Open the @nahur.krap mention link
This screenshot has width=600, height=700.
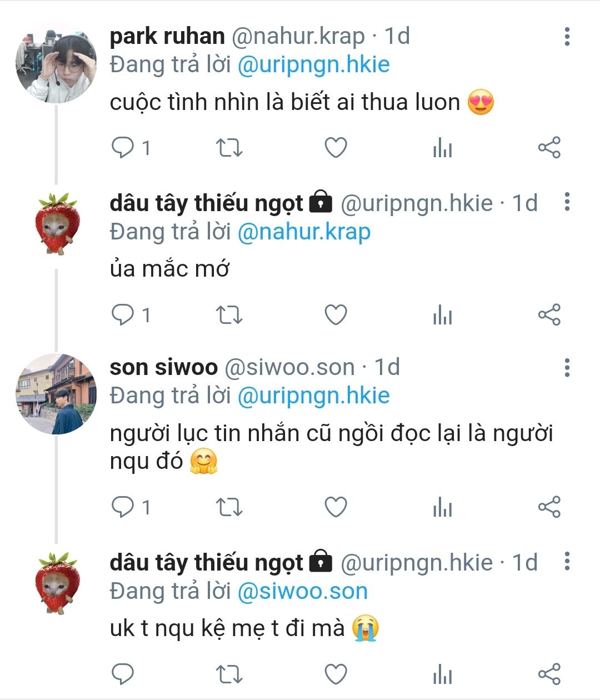(304, 232)
